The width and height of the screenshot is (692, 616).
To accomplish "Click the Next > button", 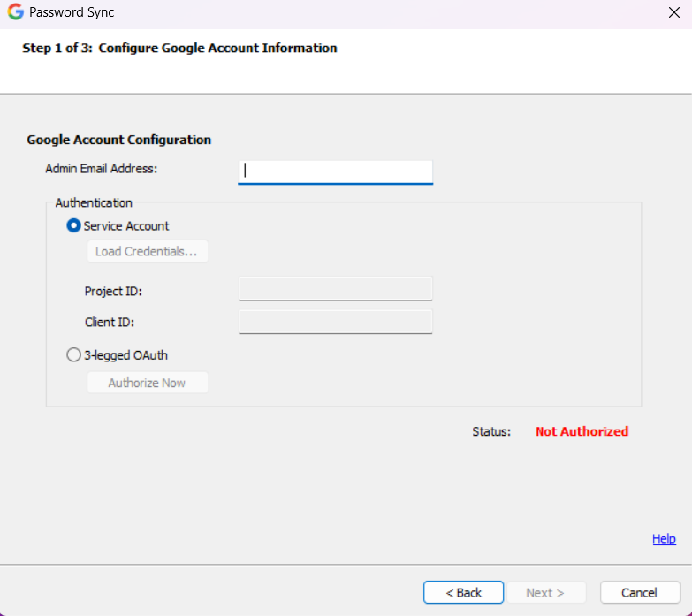I will (x=546, y=592).
